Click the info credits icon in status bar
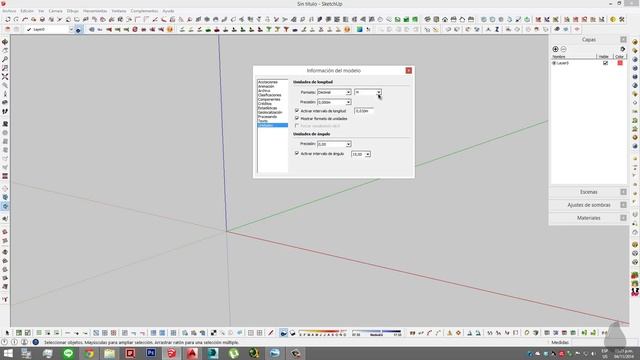640x360 pixels. point(14,342)
